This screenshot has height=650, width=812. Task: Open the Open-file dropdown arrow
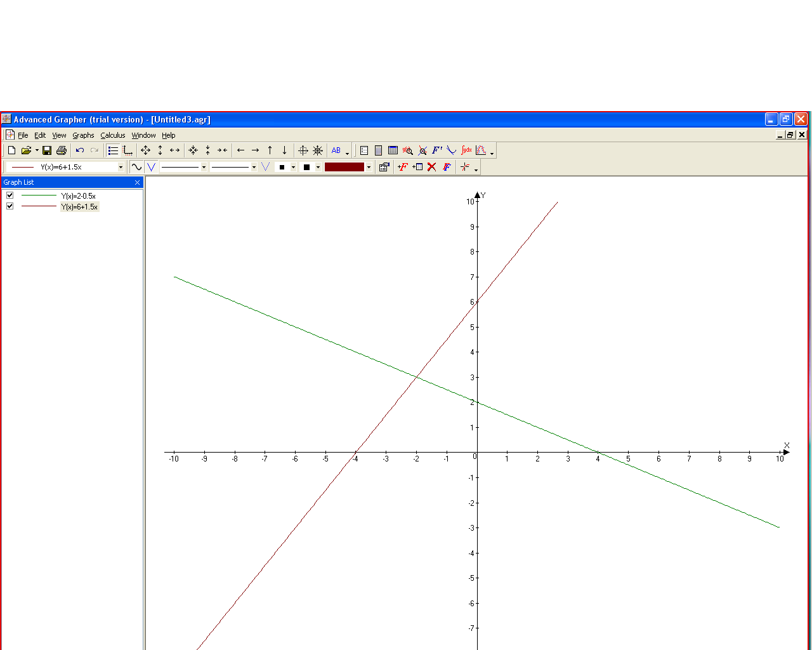coord(37,150)
